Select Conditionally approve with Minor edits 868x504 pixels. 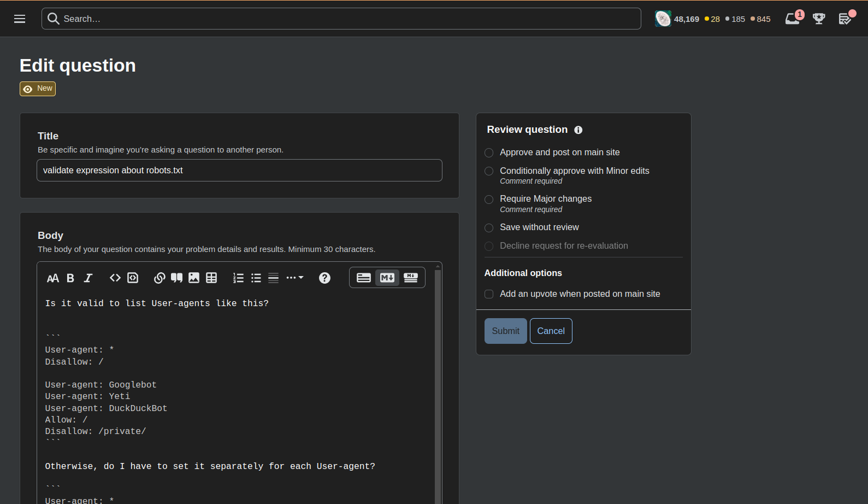tap(489, 171)
